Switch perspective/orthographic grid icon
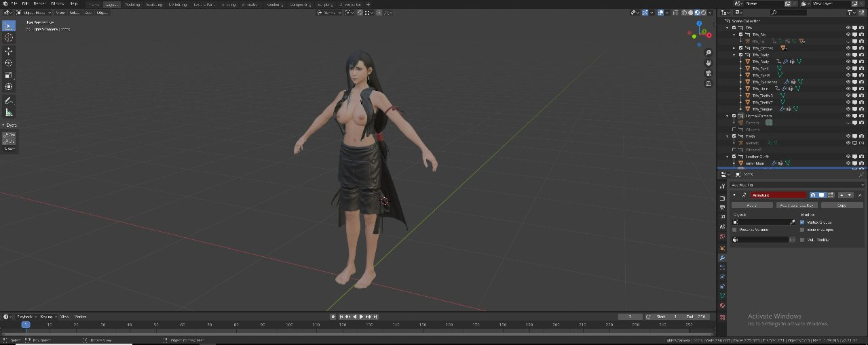868x345 pixels. point(709,83)
